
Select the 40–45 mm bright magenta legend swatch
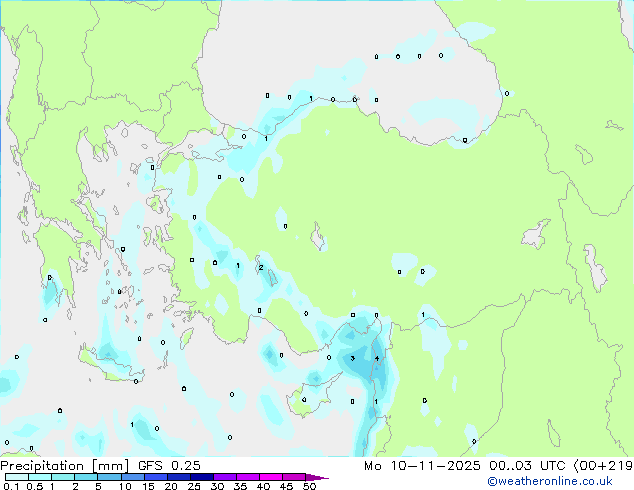point(271,477)
